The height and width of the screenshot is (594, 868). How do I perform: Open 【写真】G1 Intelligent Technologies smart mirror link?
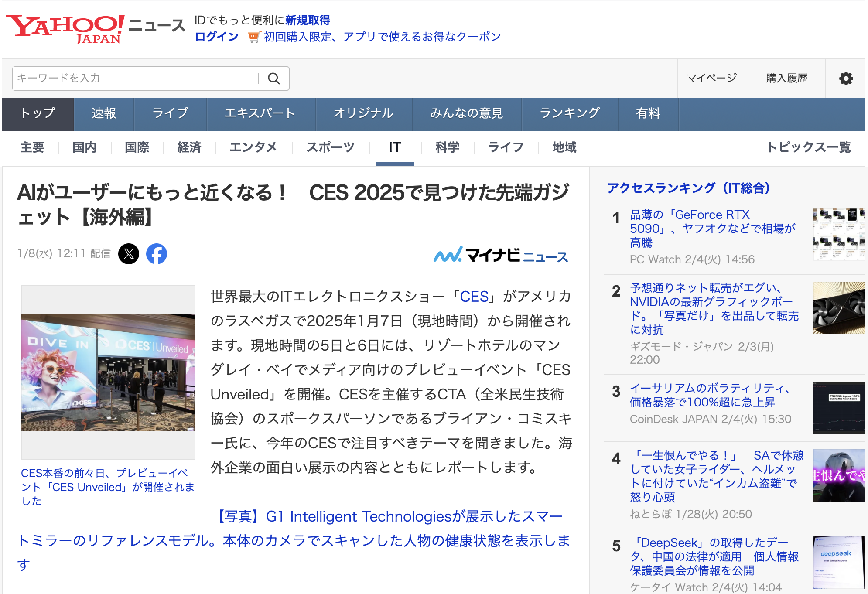tap(294, 541)
